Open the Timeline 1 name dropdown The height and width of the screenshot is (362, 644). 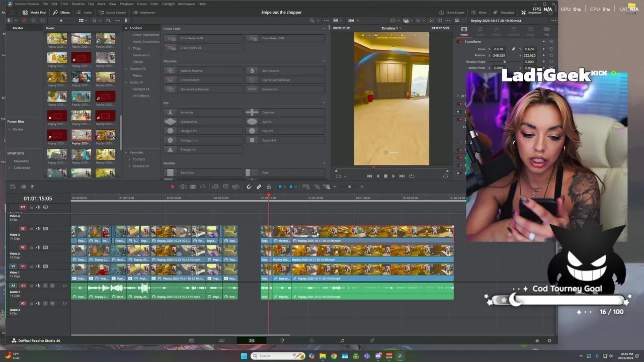(x=390, y=28)
